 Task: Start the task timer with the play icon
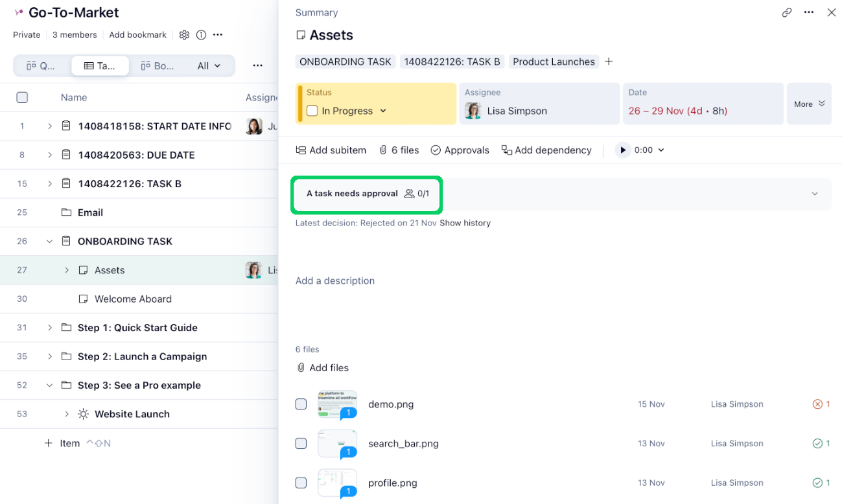click(x=622, y=150)
